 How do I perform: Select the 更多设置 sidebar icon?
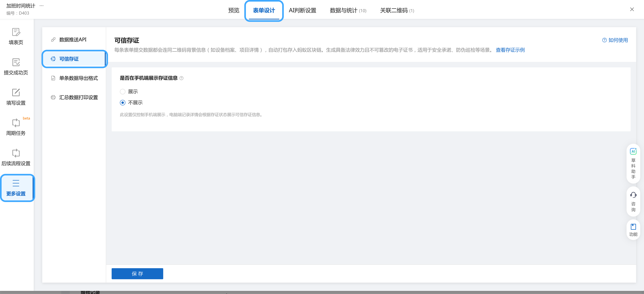click(16, 183)
